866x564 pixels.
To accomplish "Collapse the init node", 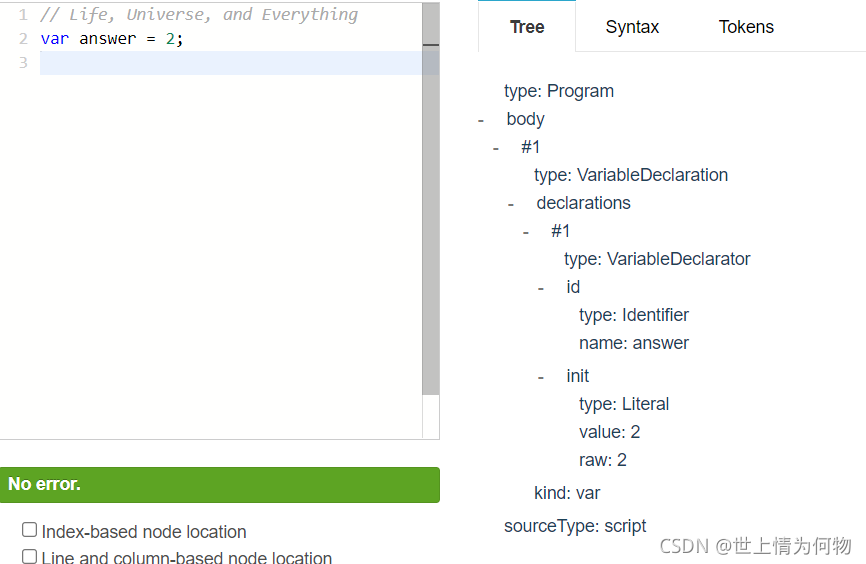I will point(540,378).
